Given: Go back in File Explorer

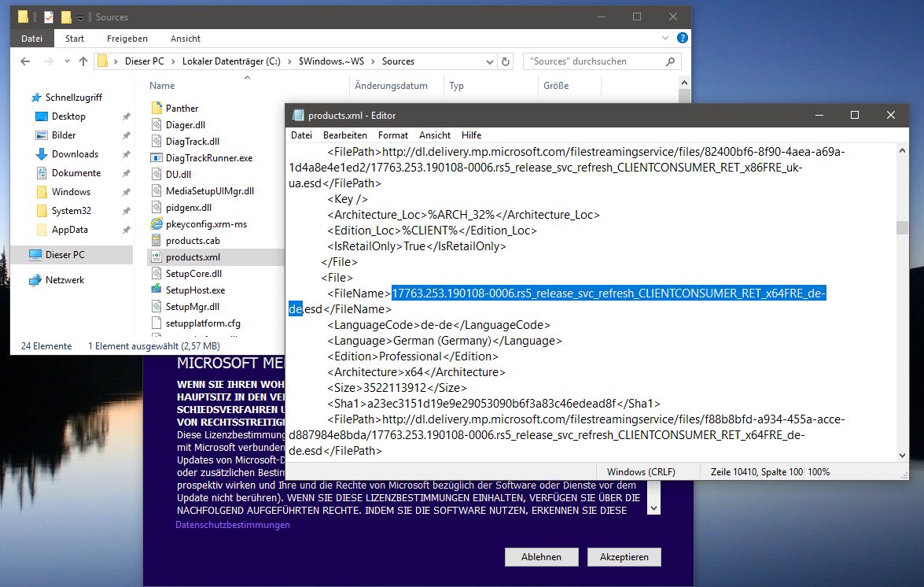Looking at the screenshot, I should [24, 61].
